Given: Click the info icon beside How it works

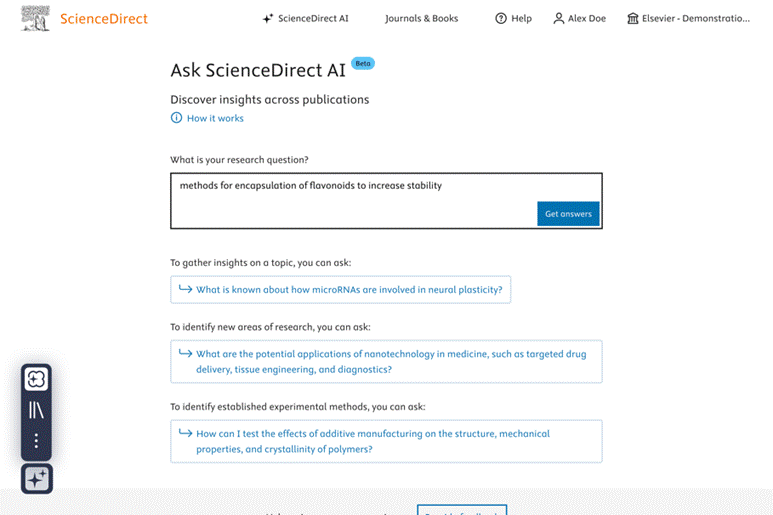Looking at the screenshot, I should (x=177, y=118).
